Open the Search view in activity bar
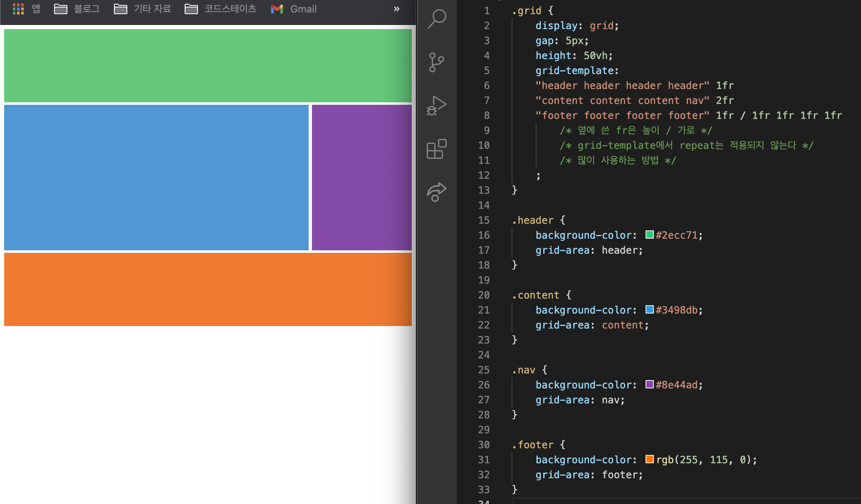Image resolution: width=861 pixels, height=504 pixels. (437, 19)
